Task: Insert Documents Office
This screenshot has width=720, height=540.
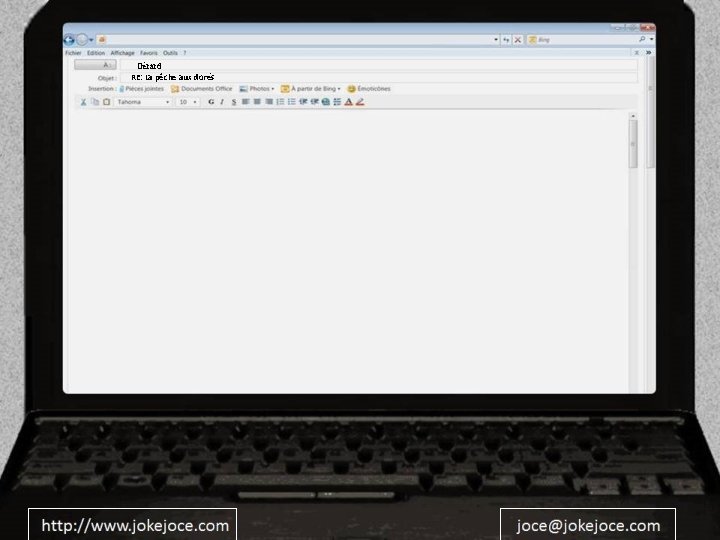Action: tap(202, 89)
